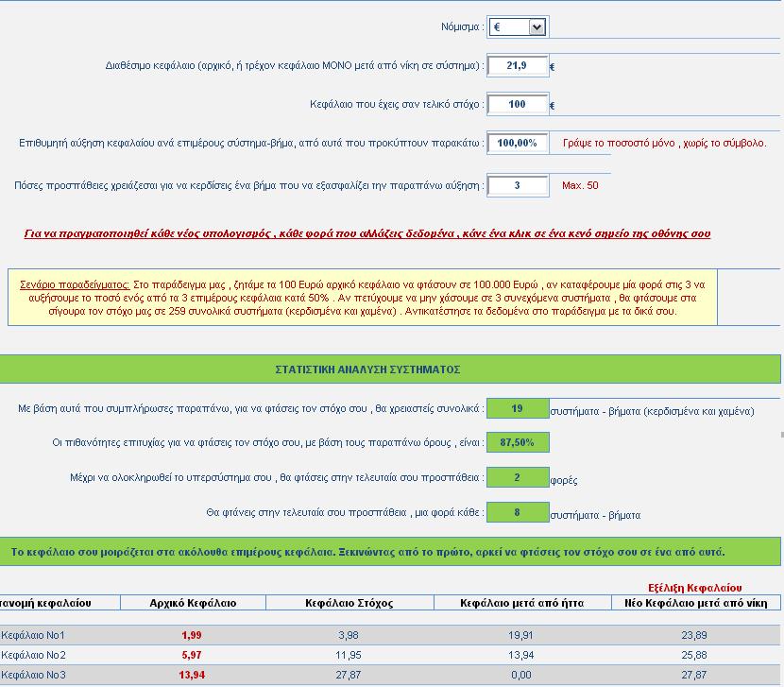Click the last-attempt count cell showing 2
The height and width of the screenshot is (687, 784).
tap(518, 477)
